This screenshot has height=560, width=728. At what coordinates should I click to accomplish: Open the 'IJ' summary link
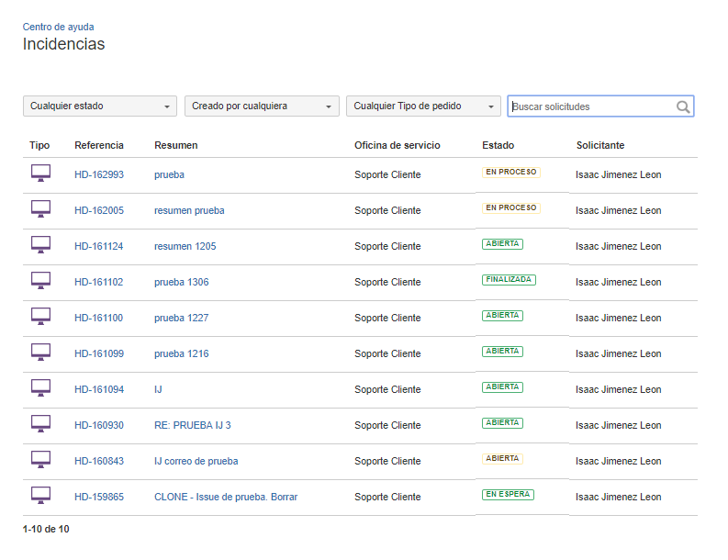click(x=158, y=389)
